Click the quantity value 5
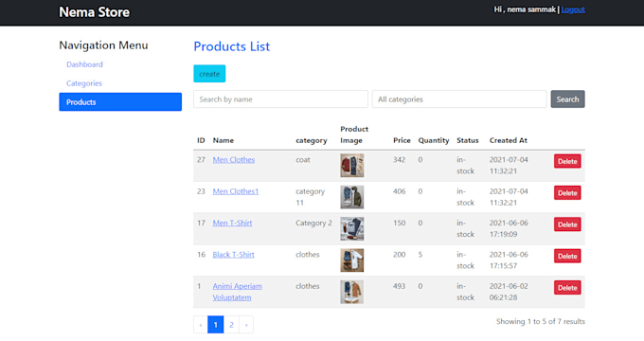Viewport: 644px width, 341px height. click(420, 255)
